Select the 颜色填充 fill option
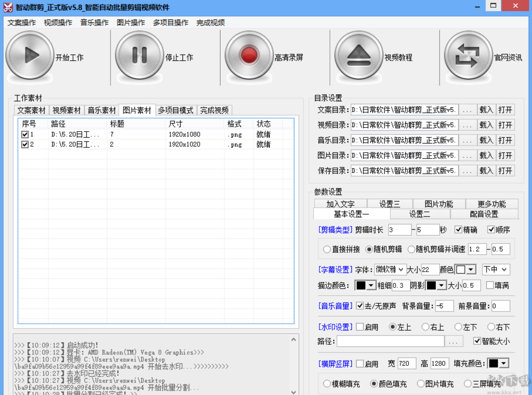 [374, 384]
